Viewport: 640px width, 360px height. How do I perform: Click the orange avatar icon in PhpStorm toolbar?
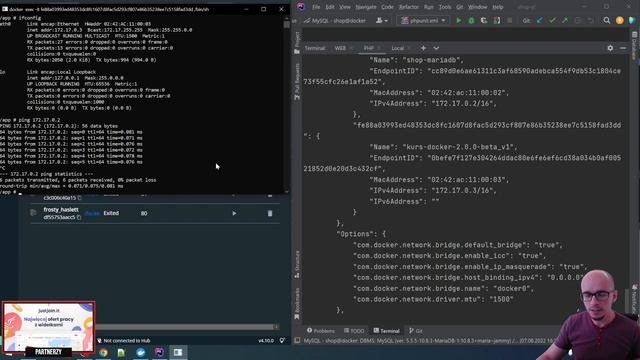tap(620, 20)
